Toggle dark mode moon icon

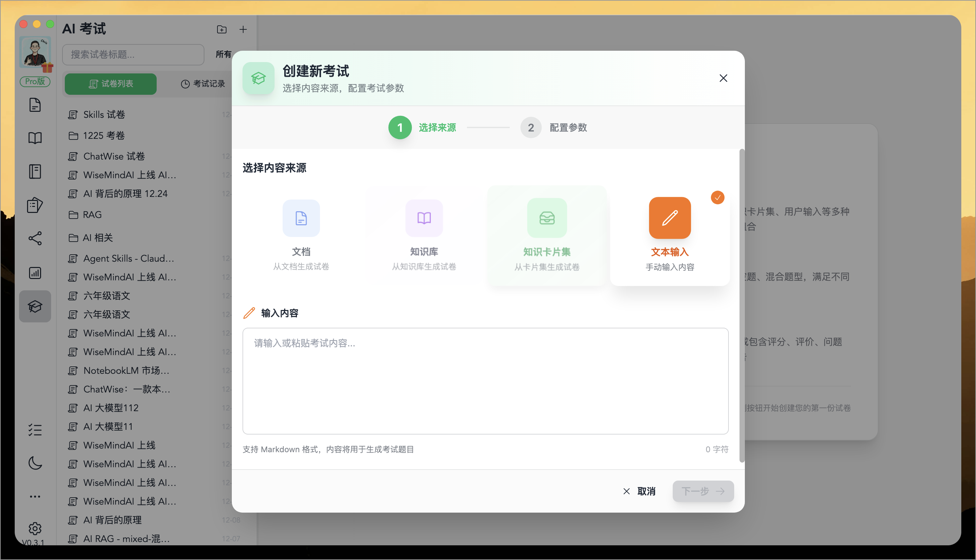point(35,463)
